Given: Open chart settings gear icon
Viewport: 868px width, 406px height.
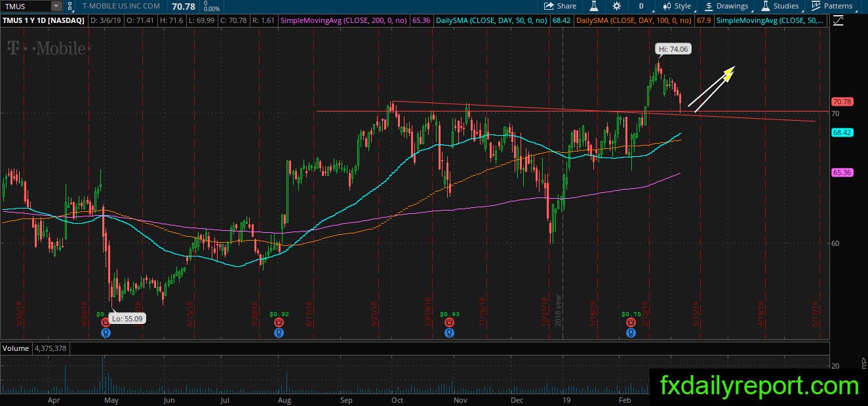Looking at the screenshot, I should (616, 6).
